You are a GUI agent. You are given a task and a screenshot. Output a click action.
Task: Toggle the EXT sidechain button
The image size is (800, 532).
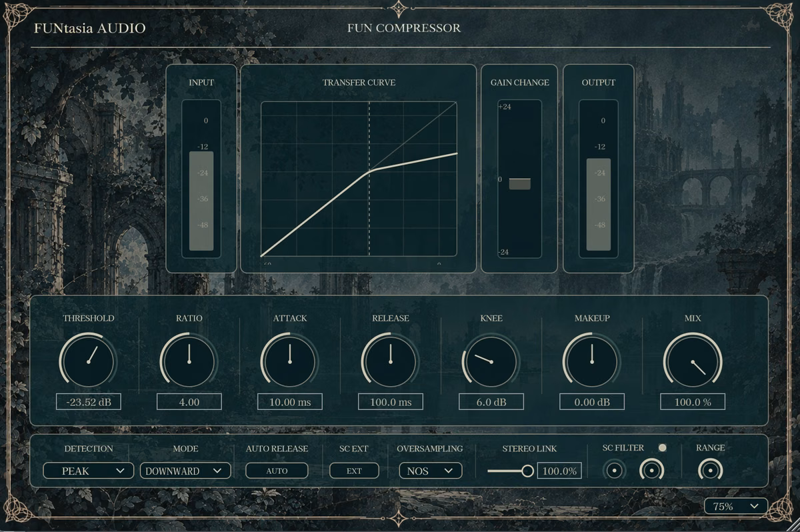(x=354, y=471)
